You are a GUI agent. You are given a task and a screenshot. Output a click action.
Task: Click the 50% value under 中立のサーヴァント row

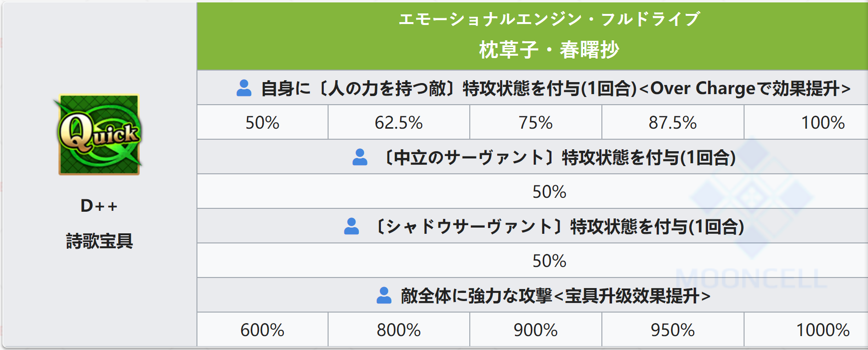pos(549,192)
